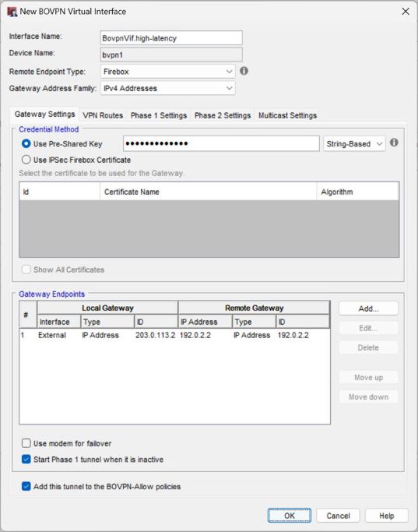
Task: Open the Phase 1 Settings tab
Action: point(159,115)
